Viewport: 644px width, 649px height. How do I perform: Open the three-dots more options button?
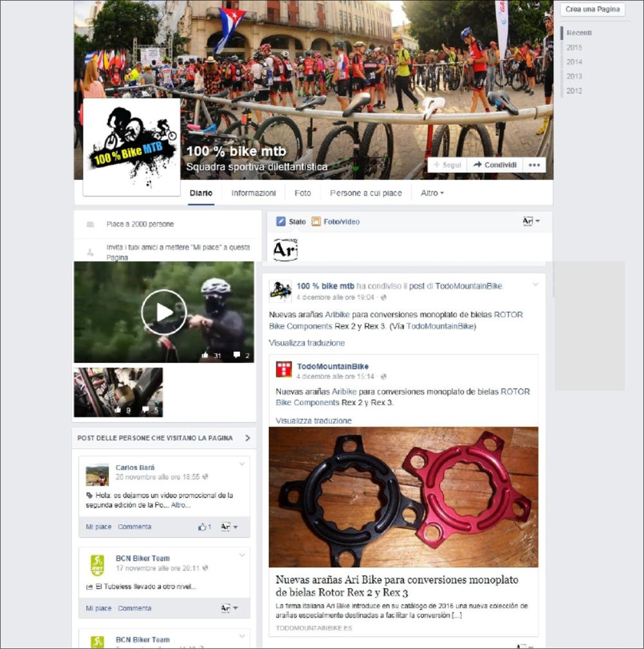tap(534, 165)
